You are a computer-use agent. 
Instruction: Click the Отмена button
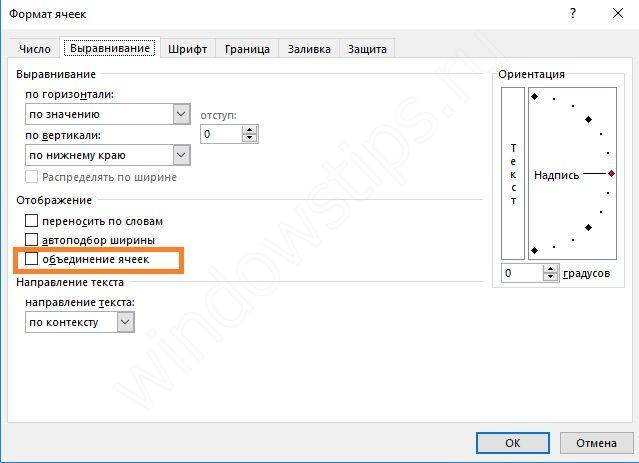point(596,442)
